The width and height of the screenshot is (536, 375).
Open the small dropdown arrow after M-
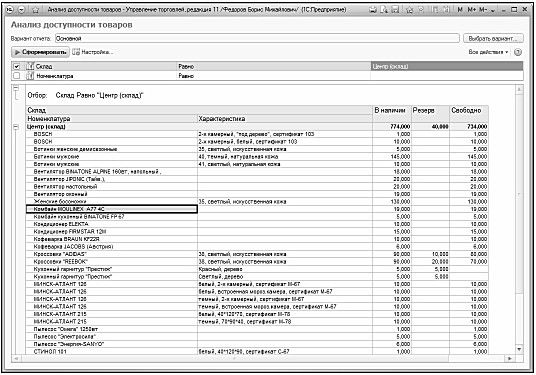(x=493, y=11)
